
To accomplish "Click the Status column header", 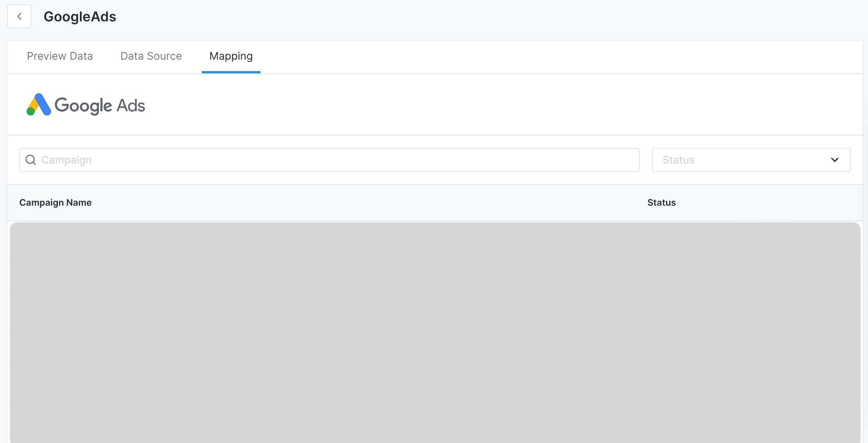I will [x=661, y=203].
